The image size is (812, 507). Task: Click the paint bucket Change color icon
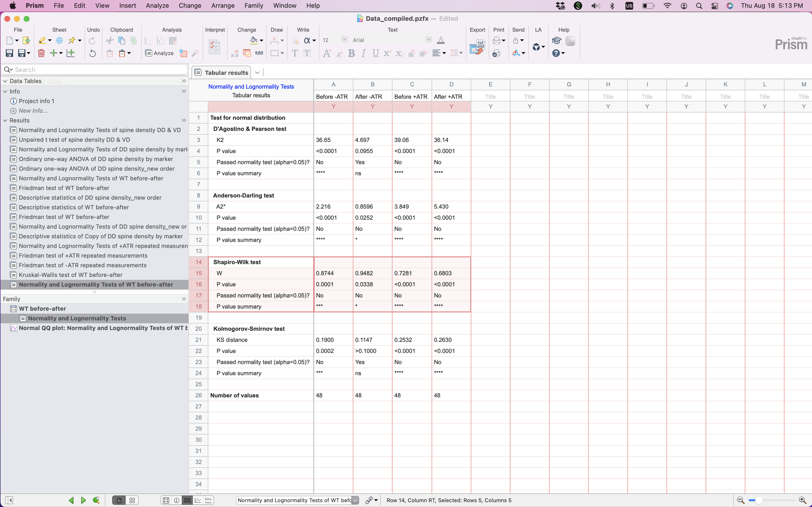(x=254, y=41)
